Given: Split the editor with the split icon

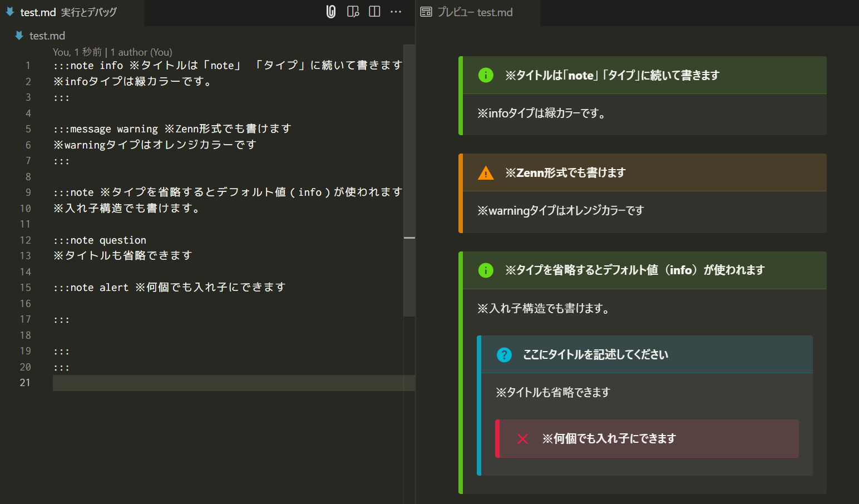Looking at the screenshot, I should [x=374, y=11].
